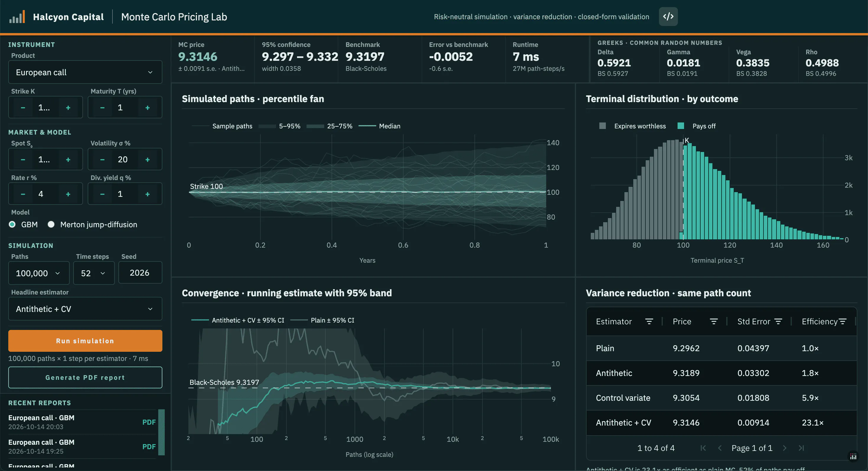
Task: Open the Std Error column filter menu
Action: 778,321
